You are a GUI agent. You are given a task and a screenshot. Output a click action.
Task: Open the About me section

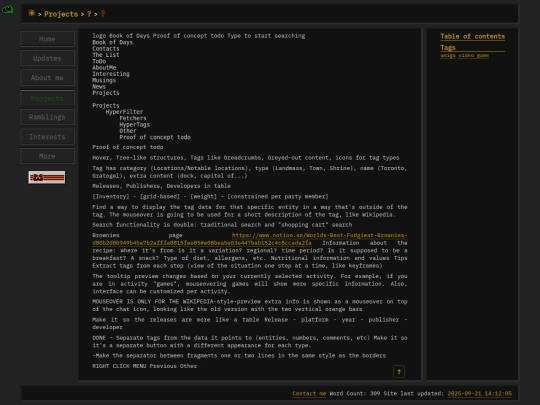click(47, 78)
